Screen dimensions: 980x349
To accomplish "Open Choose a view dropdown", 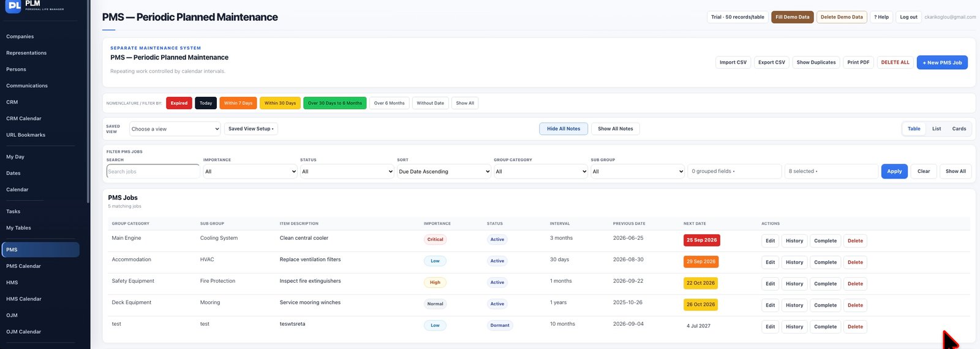I will point(175,129).
